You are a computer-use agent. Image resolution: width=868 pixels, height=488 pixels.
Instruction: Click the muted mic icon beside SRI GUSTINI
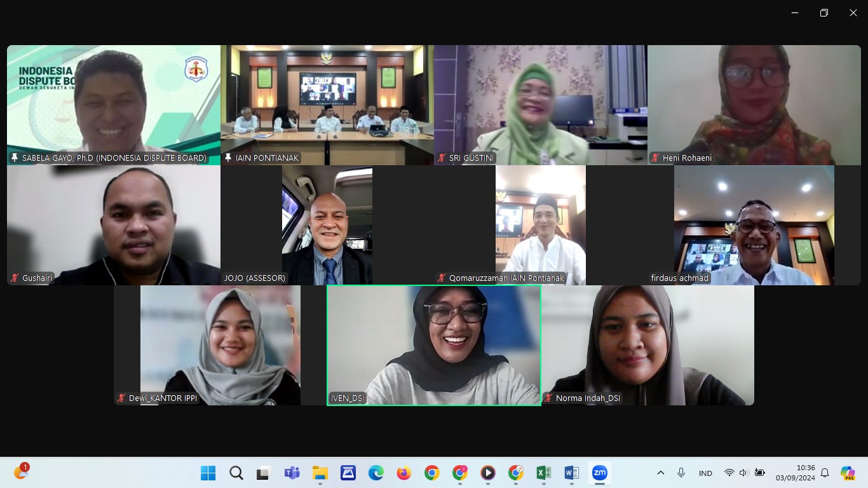coord(442,158)
